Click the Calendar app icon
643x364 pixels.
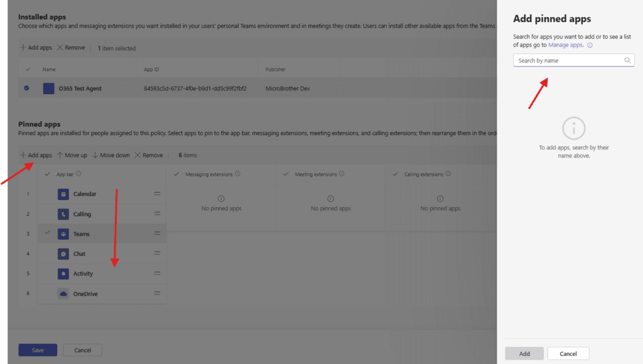click(63, 195)
